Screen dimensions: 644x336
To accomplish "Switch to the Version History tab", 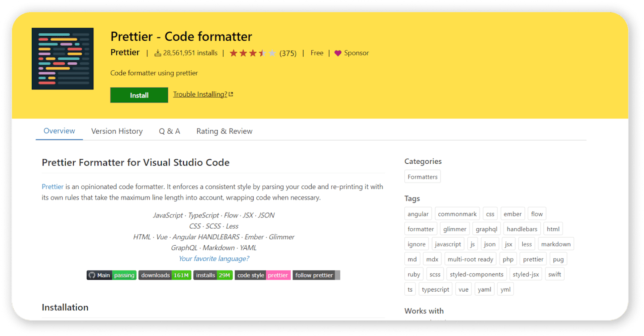I will tap(117, 131).
